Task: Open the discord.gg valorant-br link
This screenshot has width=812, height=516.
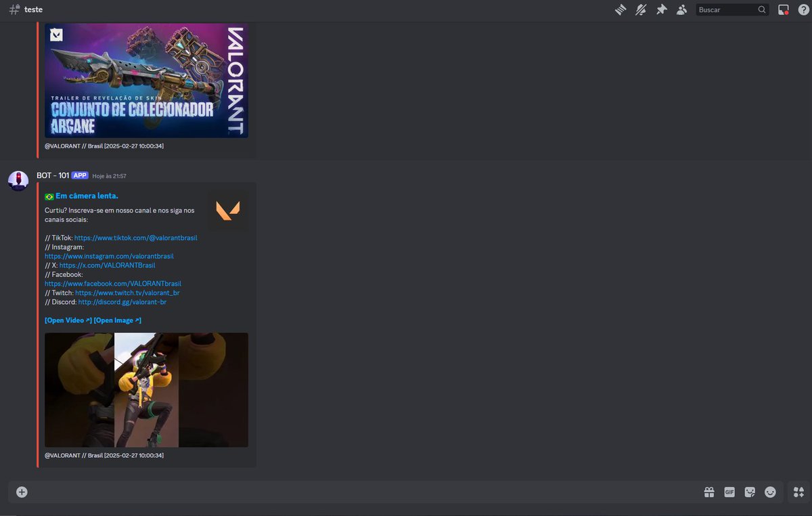Action: tap(122, 302)
